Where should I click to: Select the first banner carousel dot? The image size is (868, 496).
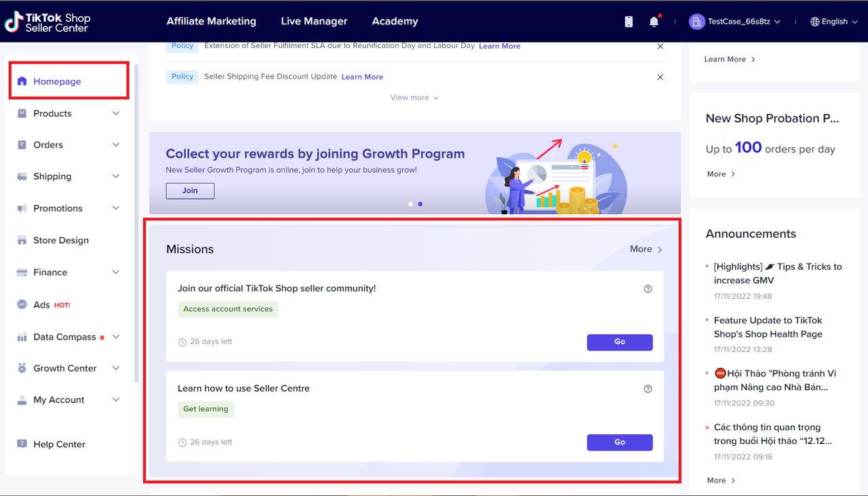410,204
